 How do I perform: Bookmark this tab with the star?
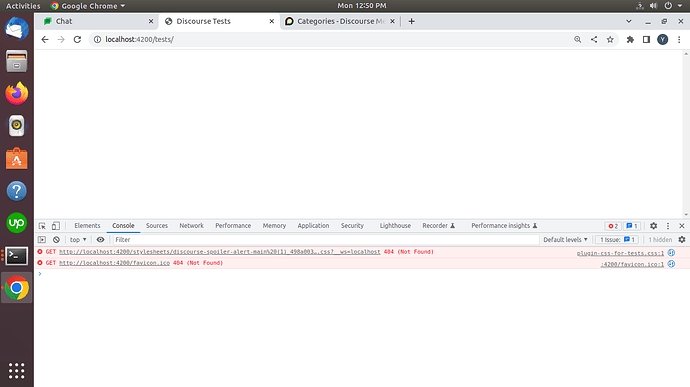tap(610, 40)
